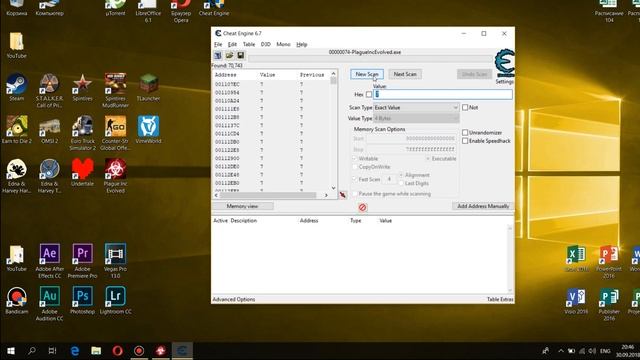Toggle the Writable checkbox

[x=355, y=158]
